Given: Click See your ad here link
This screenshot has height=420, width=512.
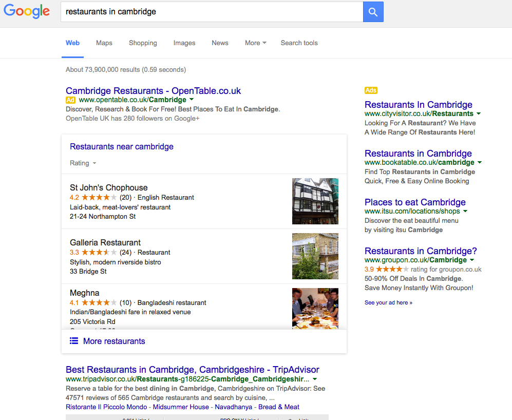Looking at the screenshot, I should pyautogui.click(x=388, y=302).
